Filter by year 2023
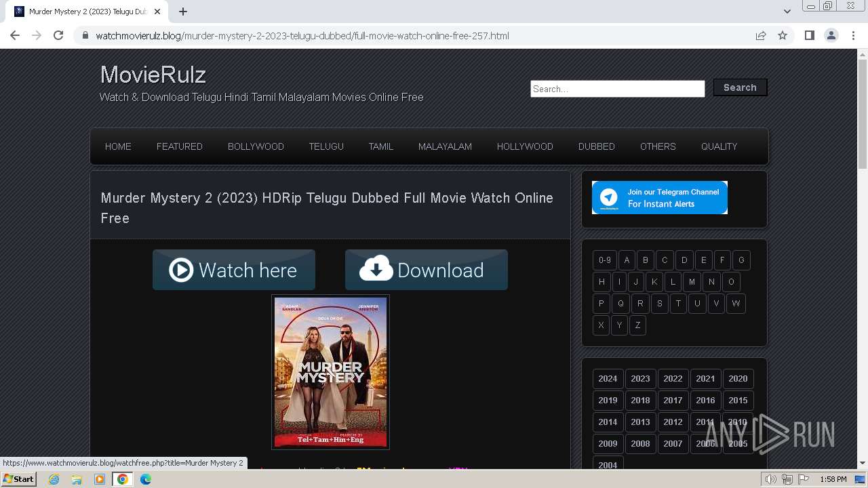Image resolution: width=868 pixels, height=488 pixels. tap(640, 379)
